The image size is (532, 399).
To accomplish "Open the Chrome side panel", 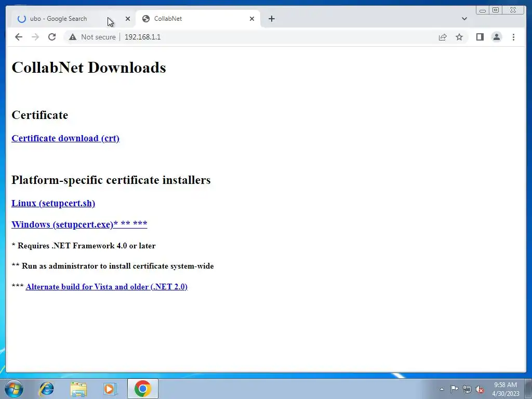I will 480,37.
